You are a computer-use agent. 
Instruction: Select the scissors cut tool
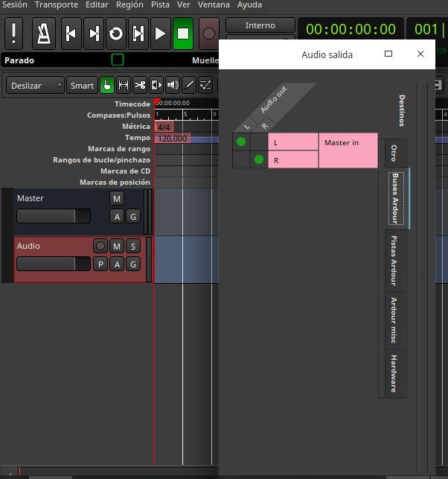[x=140, y=86]
